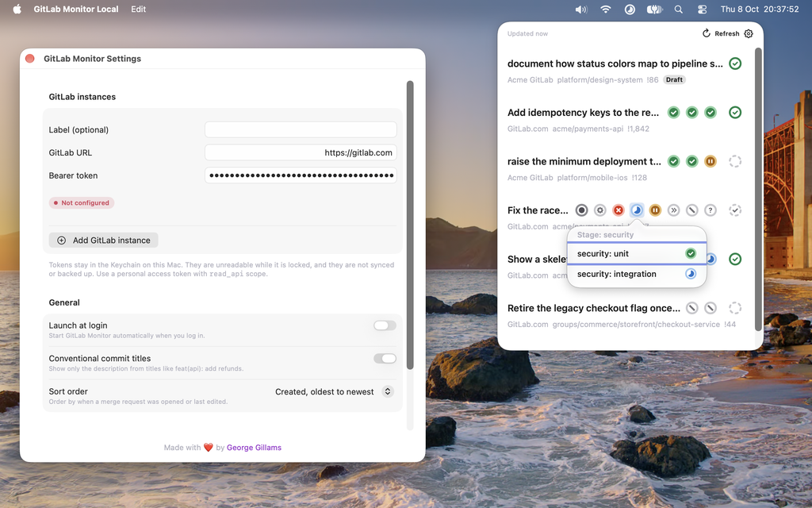Screen dimensions: 812x508
Task: Open merge request "Fix the race..."
Action: pos(538,210)
